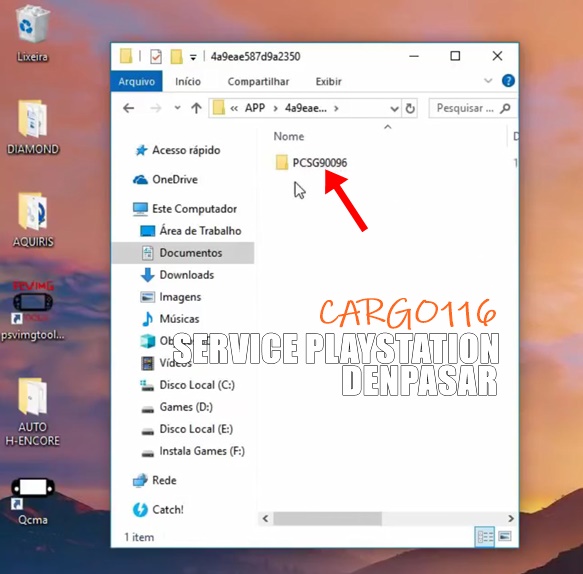Screen dimensions: 583x574
Task: Open the blue Help question mark icon
Action: coord(508,81)
